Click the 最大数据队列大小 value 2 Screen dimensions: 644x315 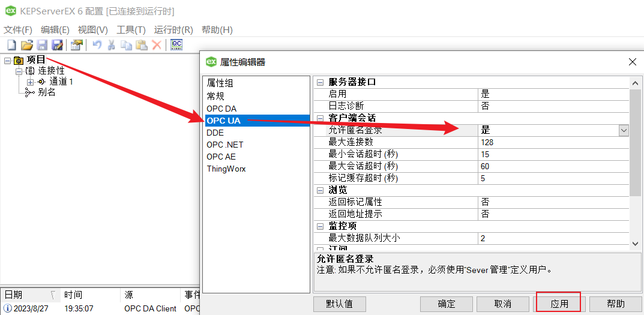point(553,238)
